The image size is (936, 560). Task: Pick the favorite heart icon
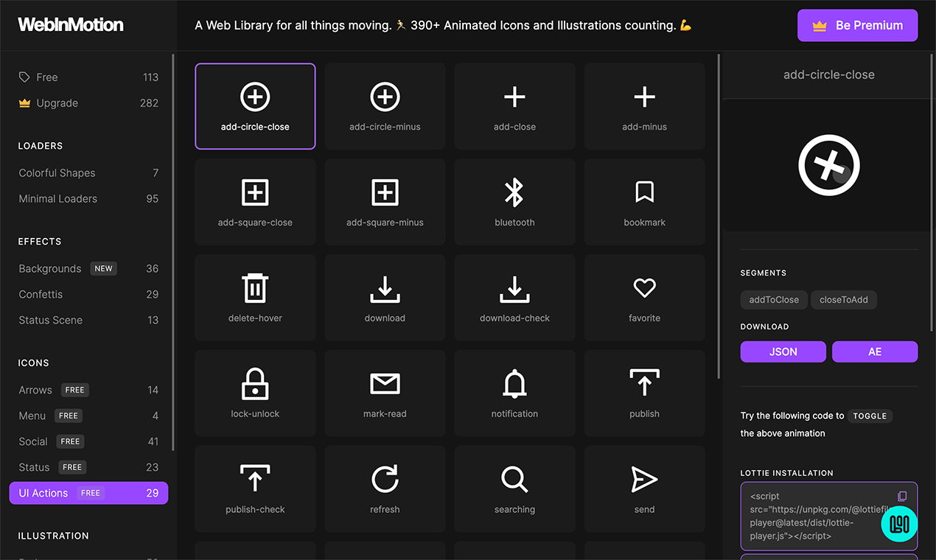coord(644,297)
